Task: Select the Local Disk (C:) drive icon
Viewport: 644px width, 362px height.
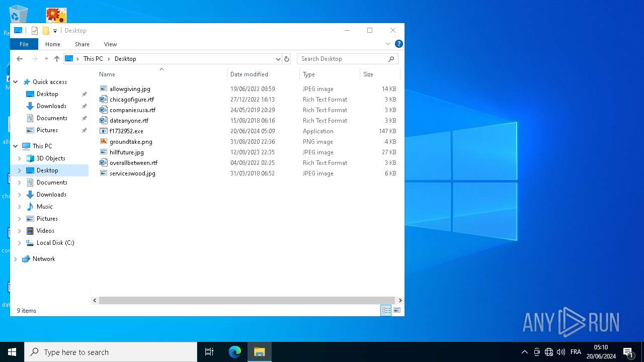Action: coord(30,243)
